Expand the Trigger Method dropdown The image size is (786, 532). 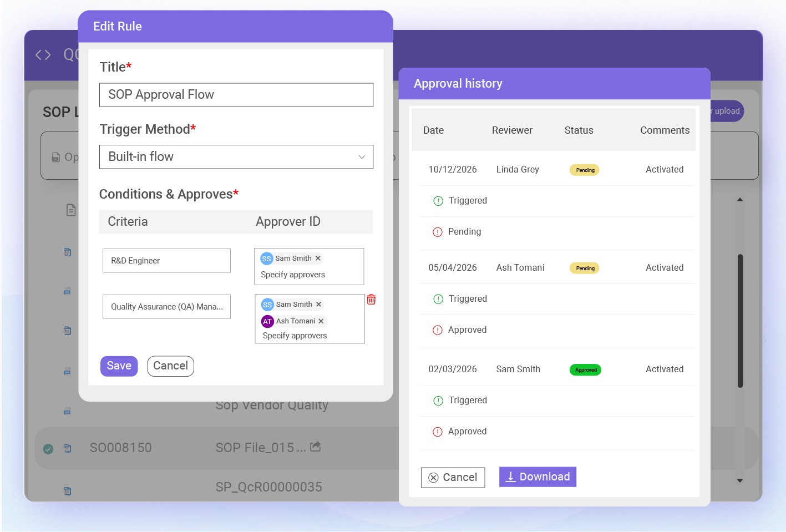point(236,157)
